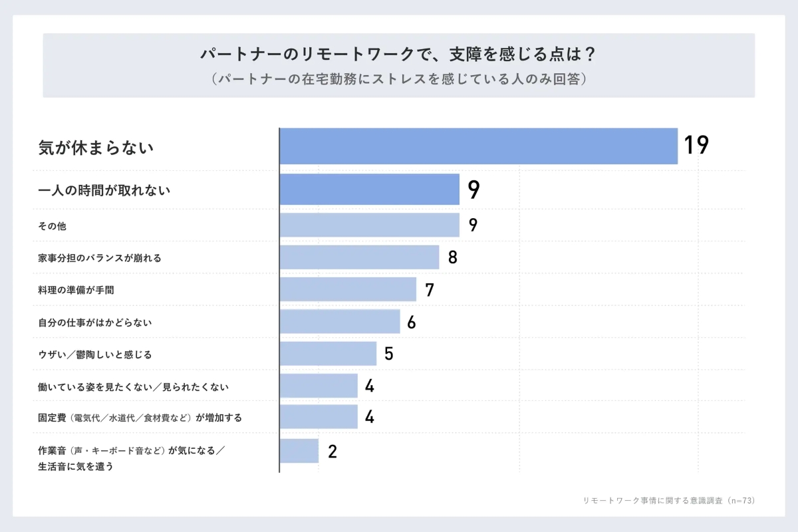Select the 料理の準備が手間 label

click(x=81, y=290)
